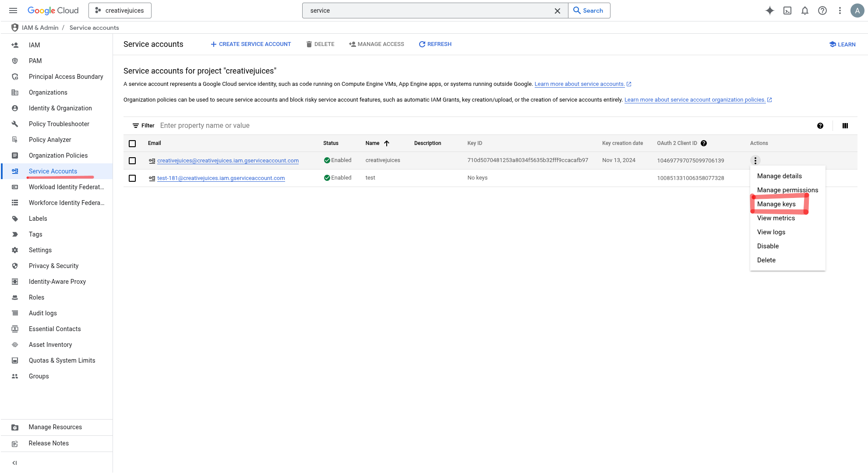868x473 pixels.
Task: Open the notifications bell
Action: click(805, 11)
